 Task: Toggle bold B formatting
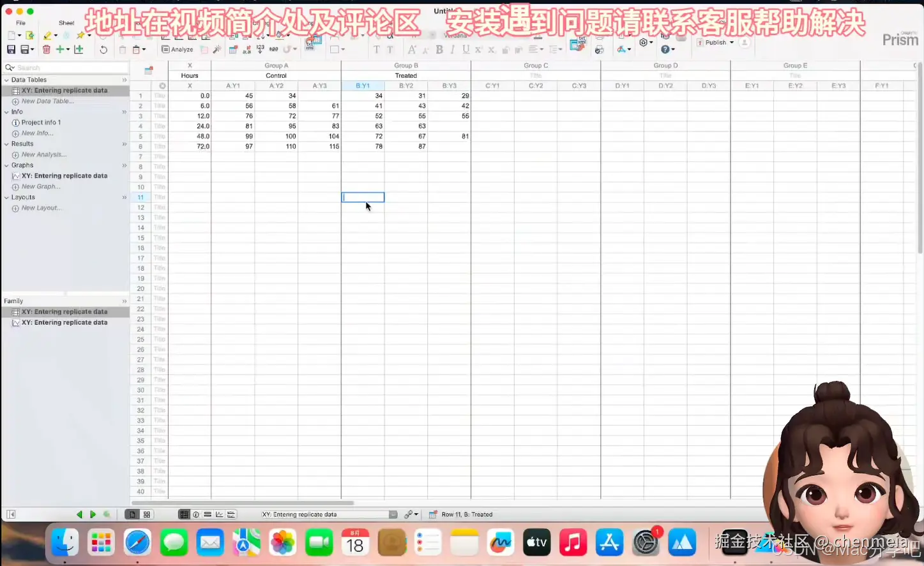click(x=439, y=49)
